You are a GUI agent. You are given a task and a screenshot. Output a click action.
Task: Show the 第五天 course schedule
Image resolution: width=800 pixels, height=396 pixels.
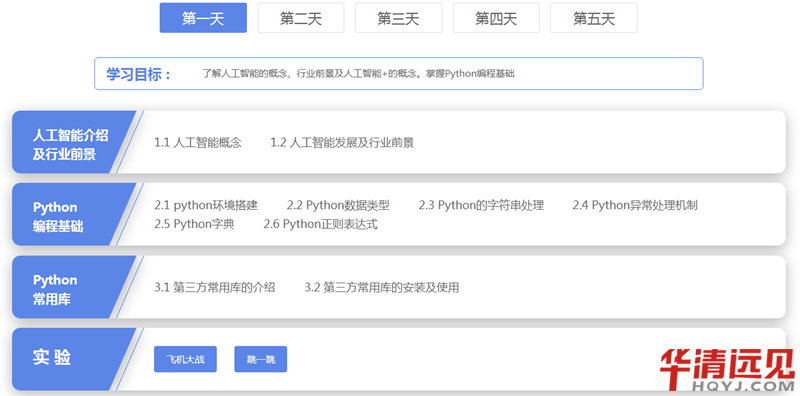pyautogui.click(x=593, y=18)
